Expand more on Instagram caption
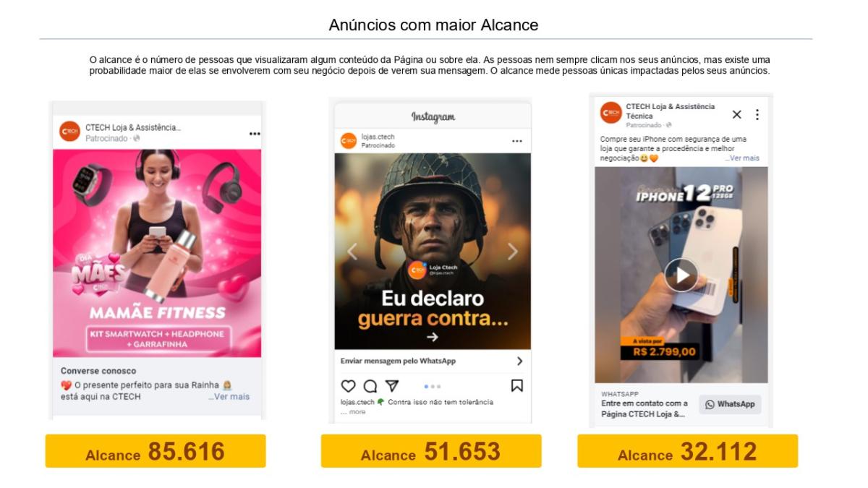 [x=353, y=411]
